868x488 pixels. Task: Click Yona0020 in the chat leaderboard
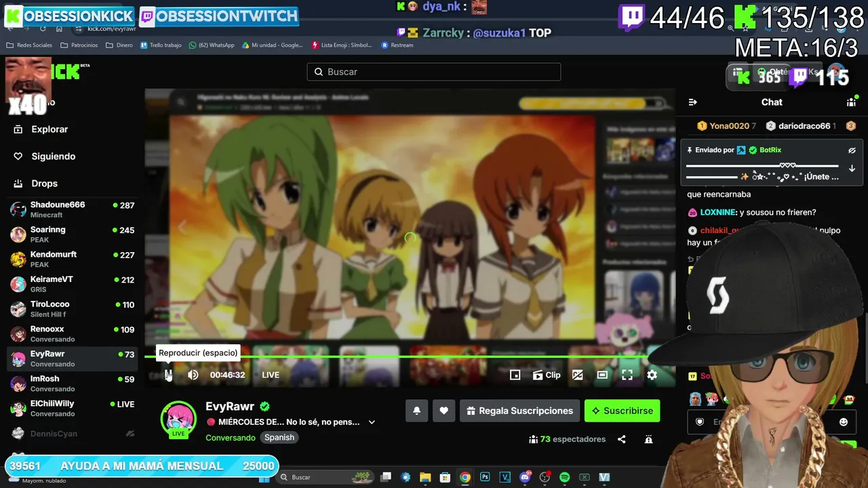[729, 126]
